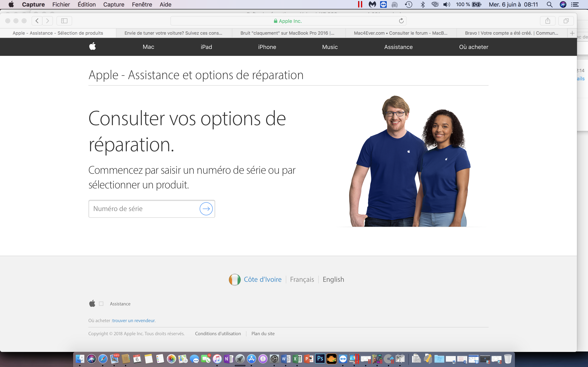Click the Apple logo in site navigation
The height and width of the screenshot is (367, 588).
click(92, 47)
